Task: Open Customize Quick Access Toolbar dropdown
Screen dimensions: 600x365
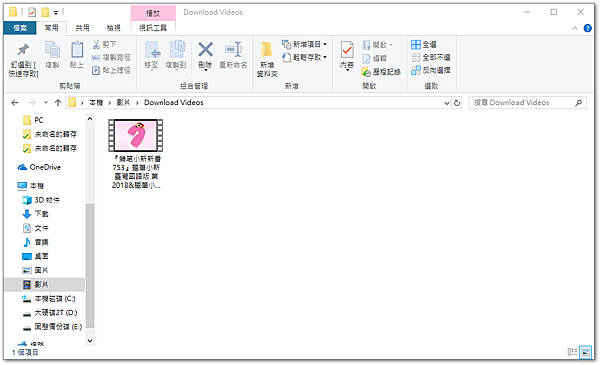Action: [56, 13]
